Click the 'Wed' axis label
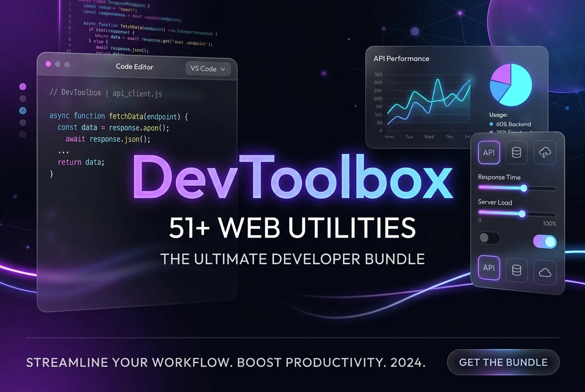The image size is (585, 392). pos(429,137)
